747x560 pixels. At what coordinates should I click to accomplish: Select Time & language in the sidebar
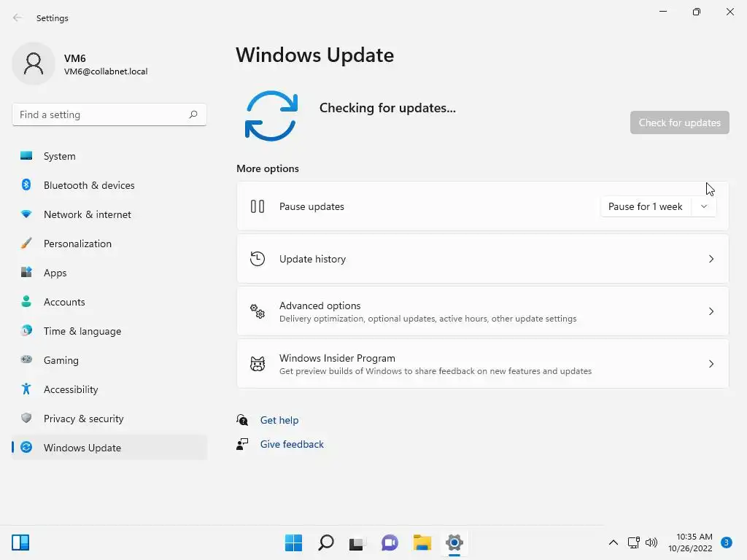[109, 330]
